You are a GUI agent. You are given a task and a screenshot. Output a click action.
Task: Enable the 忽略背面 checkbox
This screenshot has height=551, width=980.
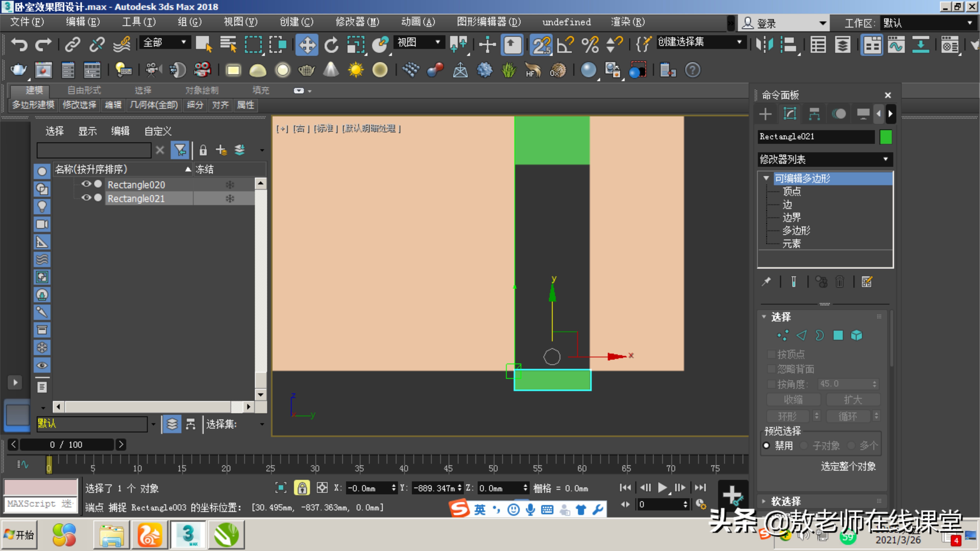pos(771,369)
